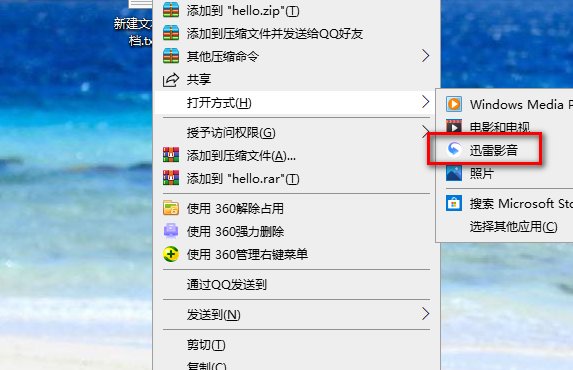Click the 照片 app icon
Screen dimensions: 573x370
click(x=454, y=173)
